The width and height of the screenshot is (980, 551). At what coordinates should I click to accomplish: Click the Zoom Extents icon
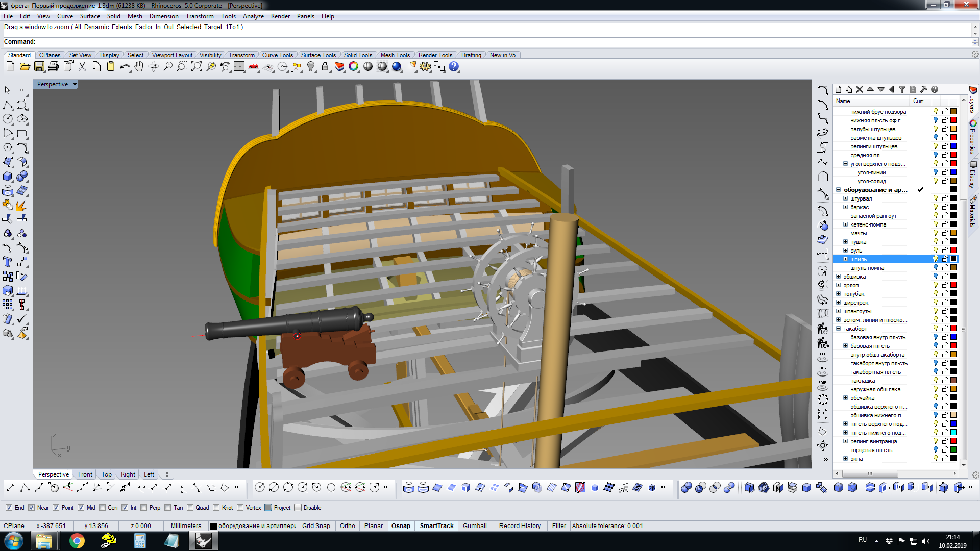pos(196,67)
